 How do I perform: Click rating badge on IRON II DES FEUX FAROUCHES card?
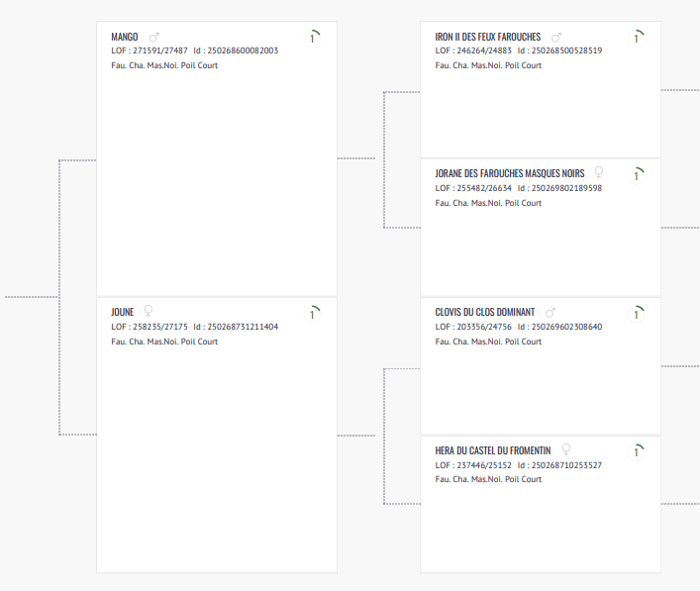point(638,38)
